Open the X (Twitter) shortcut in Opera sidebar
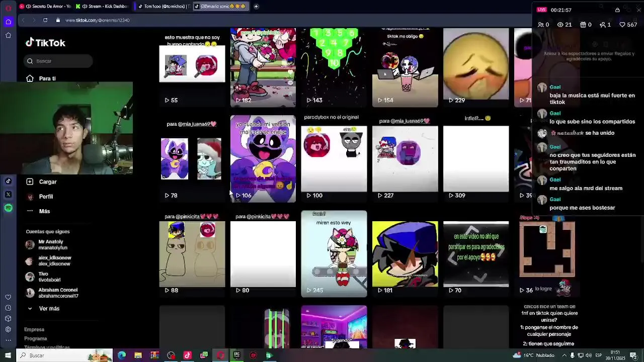This screenshot has width=644, height=362. point(8,194)
